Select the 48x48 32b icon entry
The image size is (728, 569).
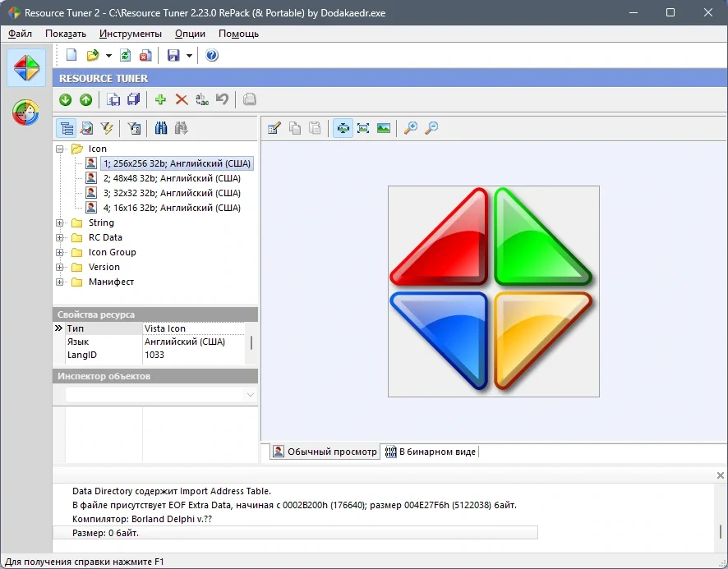point(172,178)
